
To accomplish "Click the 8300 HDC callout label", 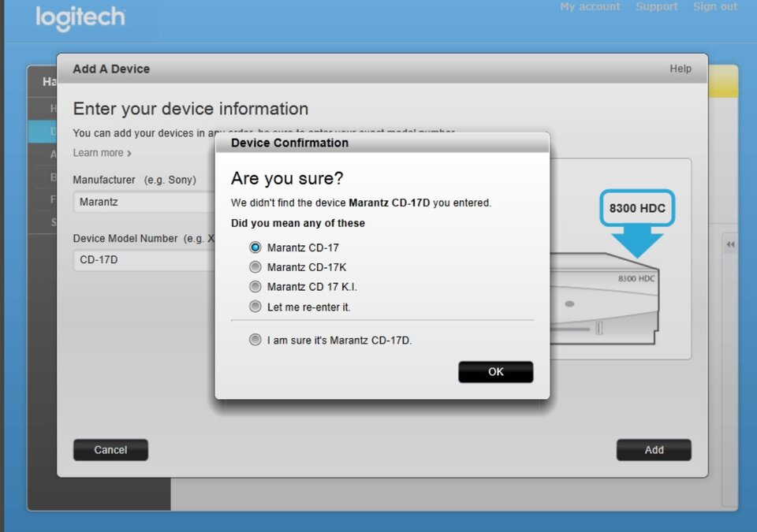I will click(637, 208).
